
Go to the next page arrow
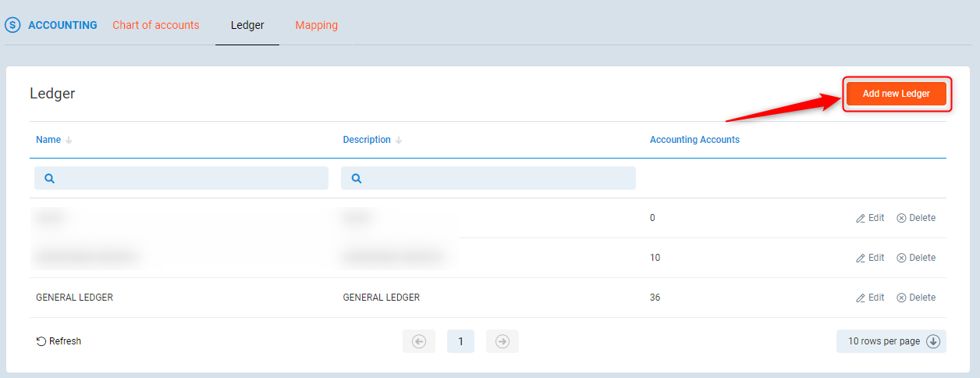tap(502, 341)
